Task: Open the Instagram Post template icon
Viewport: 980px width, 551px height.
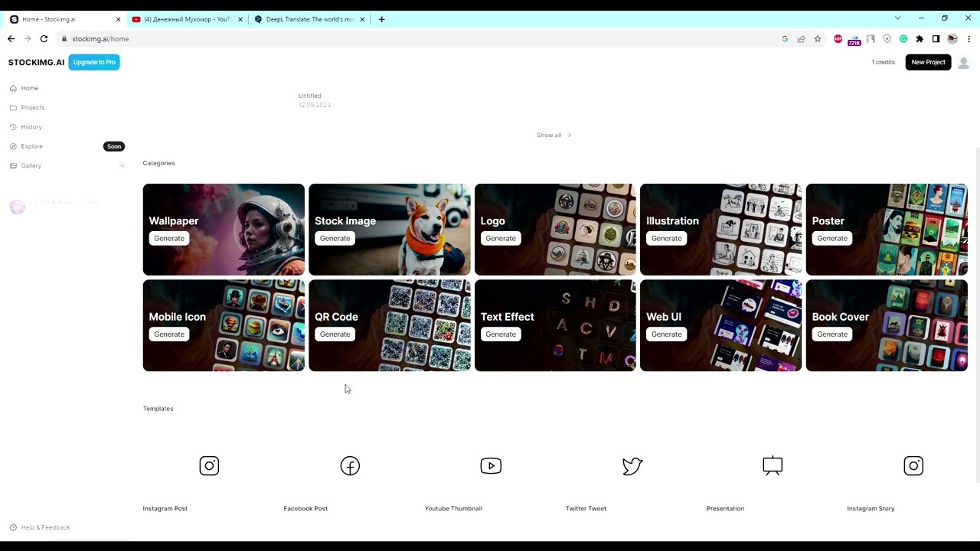Action: (209, 465)
